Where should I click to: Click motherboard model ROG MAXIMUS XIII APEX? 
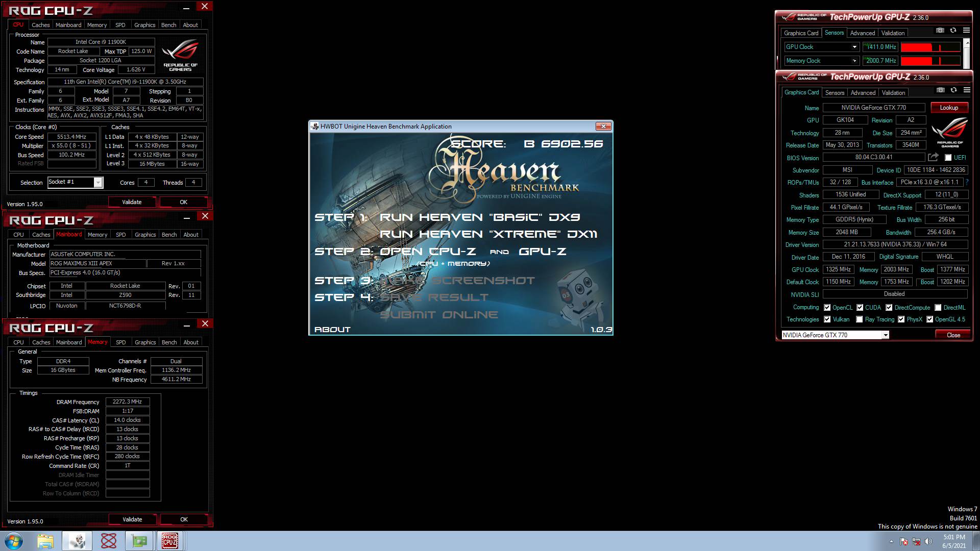point(97,263)
